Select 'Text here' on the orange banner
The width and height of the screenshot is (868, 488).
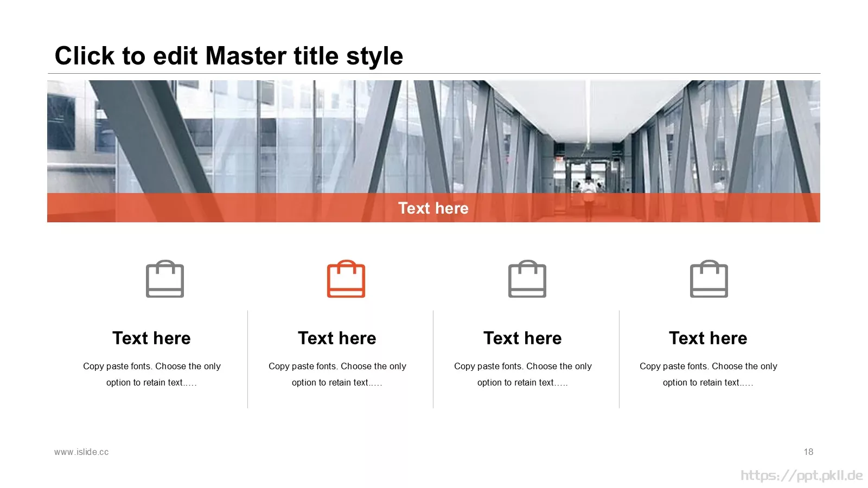[x=433, y=208]
